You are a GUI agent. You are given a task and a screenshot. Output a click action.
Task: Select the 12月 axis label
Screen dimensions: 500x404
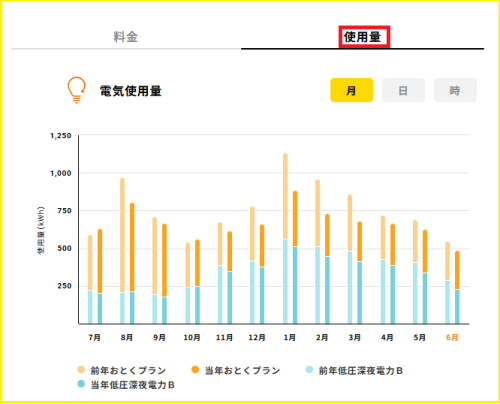pyautogui.click(x=257, y=337)
